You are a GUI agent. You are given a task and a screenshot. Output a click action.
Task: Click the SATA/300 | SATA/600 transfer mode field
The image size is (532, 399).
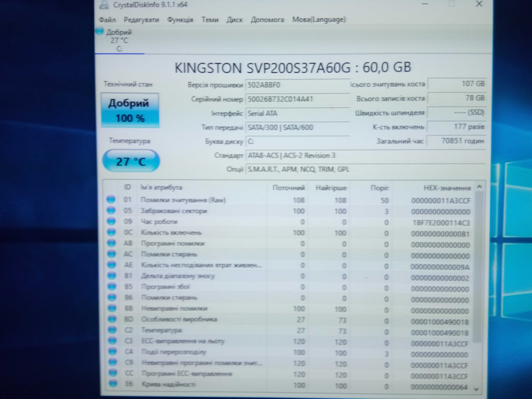pyautogui.click(x=297, y=127)
